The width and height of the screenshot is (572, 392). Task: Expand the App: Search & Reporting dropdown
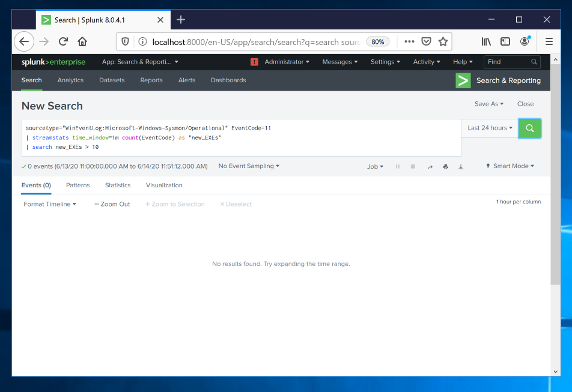pyautogui.click(x=140, y=62)
